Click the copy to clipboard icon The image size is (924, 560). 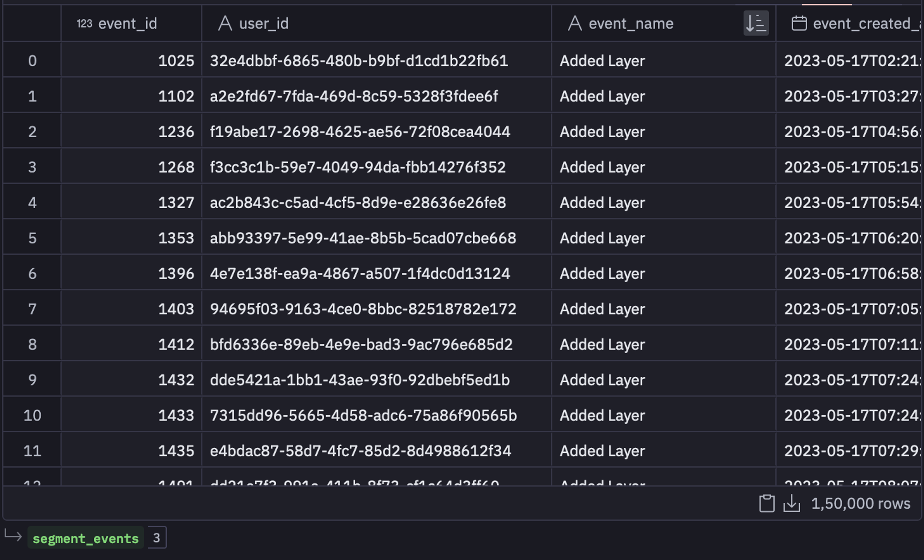click(766, 503)
